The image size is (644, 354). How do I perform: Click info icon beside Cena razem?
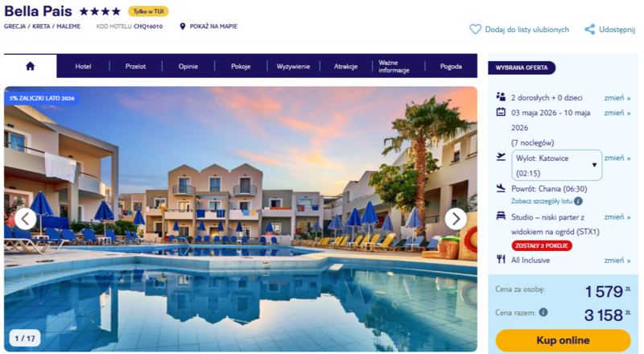click(543, 312)
